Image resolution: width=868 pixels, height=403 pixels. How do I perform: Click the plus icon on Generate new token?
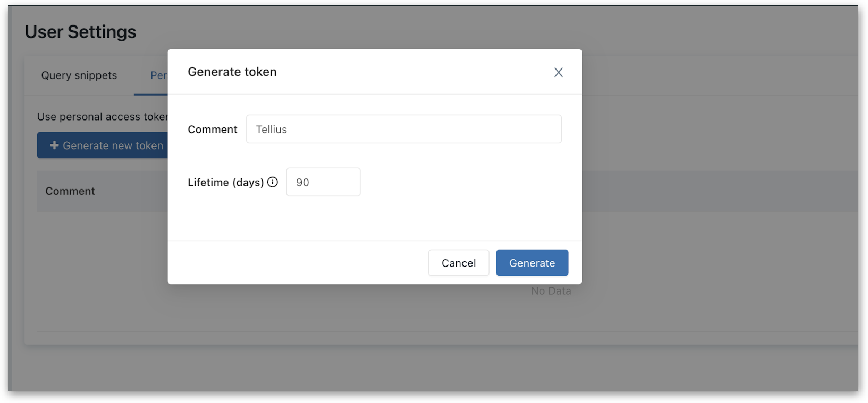(54, 145)
